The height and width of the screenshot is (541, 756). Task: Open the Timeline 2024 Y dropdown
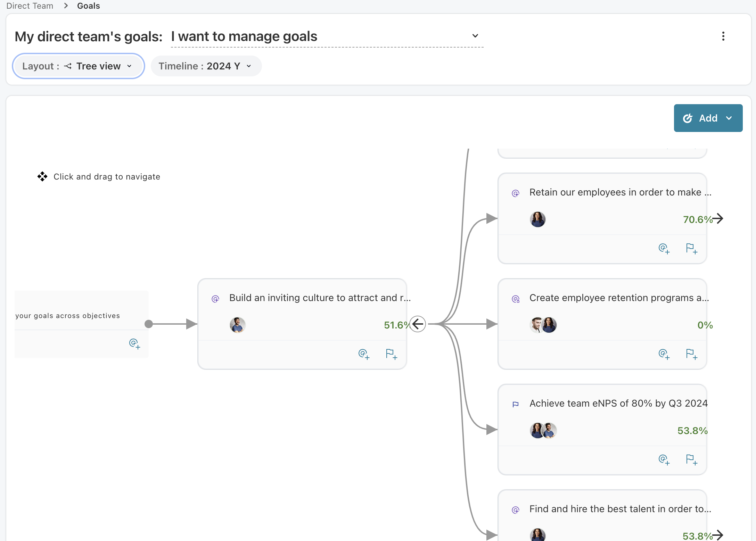[x=206, y=66]
